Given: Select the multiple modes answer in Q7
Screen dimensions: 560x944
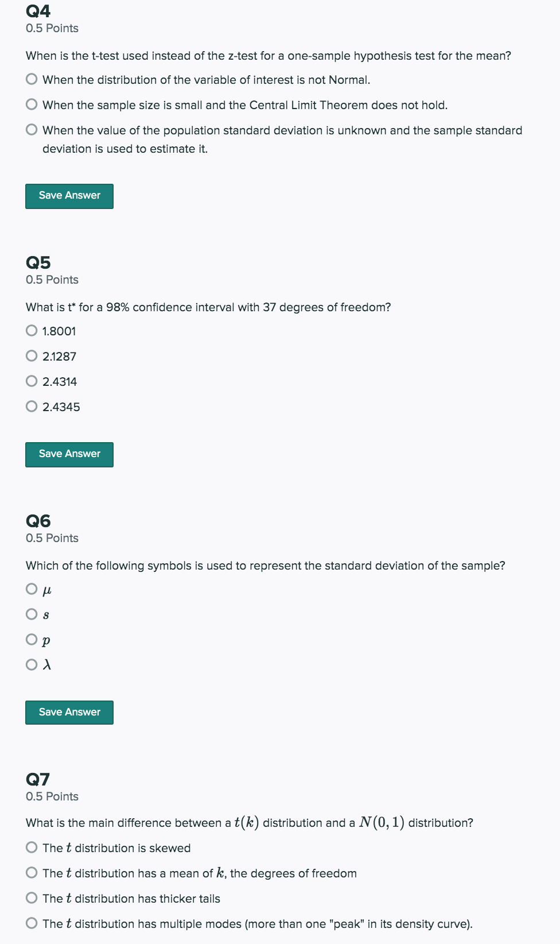Looking at the screenshot, I should (x=31, y=924).
